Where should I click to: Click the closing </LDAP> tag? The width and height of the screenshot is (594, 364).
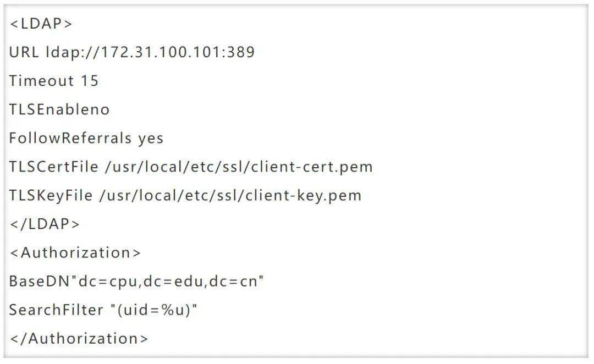[x=45, y=224]
